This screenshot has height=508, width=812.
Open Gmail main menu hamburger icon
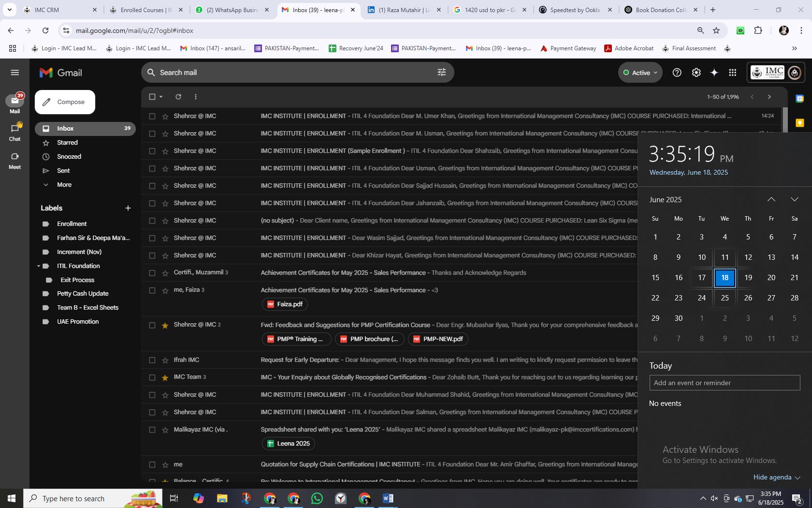pos(14,73)
